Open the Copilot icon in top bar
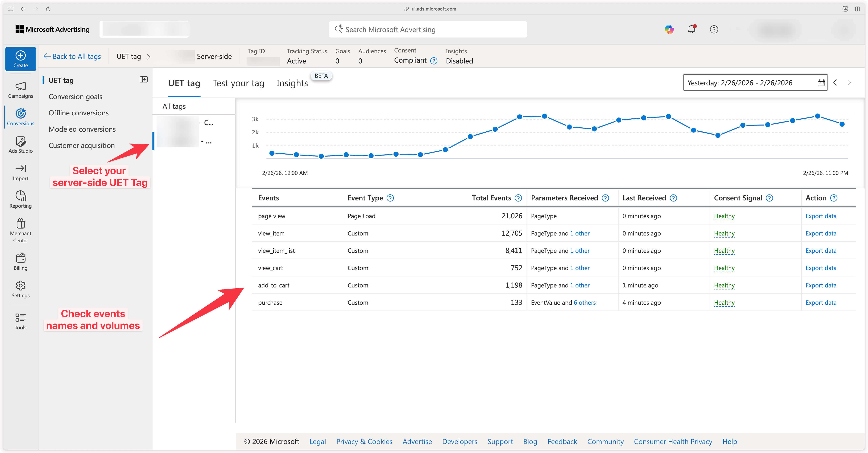 (669, 29)
